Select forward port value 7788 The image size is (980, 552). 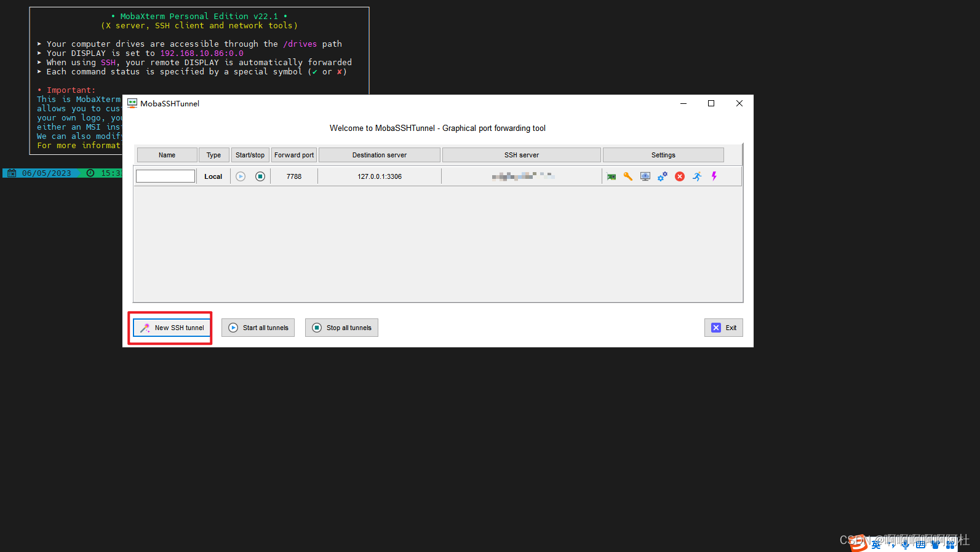pyautogui.click(x=294, y=176)
